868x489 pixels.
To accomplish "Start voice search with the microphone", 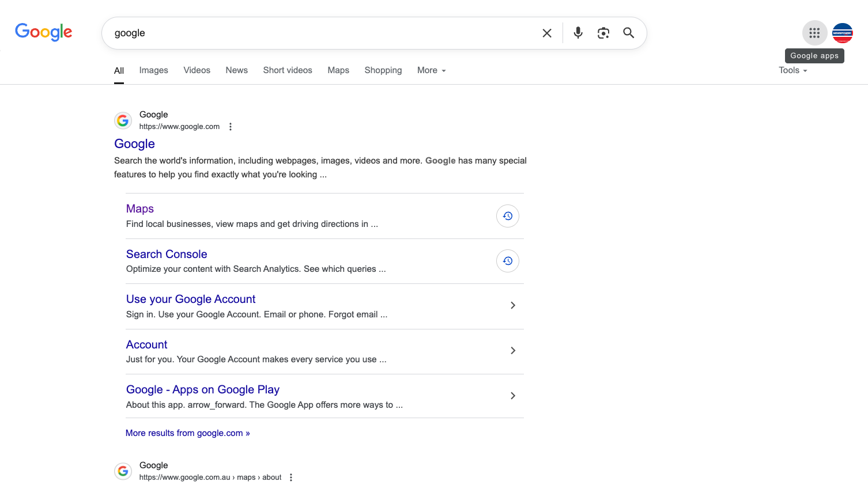I will [578, 33].
